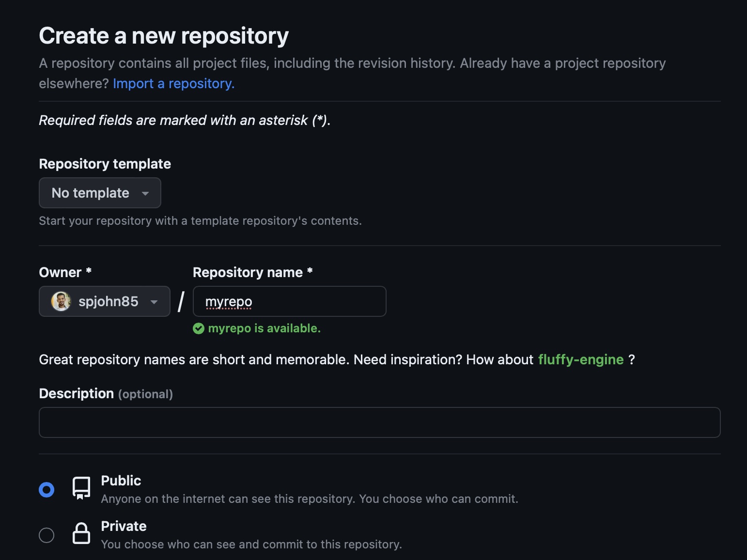Screen dimensions: 747x560
Task: Use the fluffy-engine name suggestion
Action: [x=581, y=359]
